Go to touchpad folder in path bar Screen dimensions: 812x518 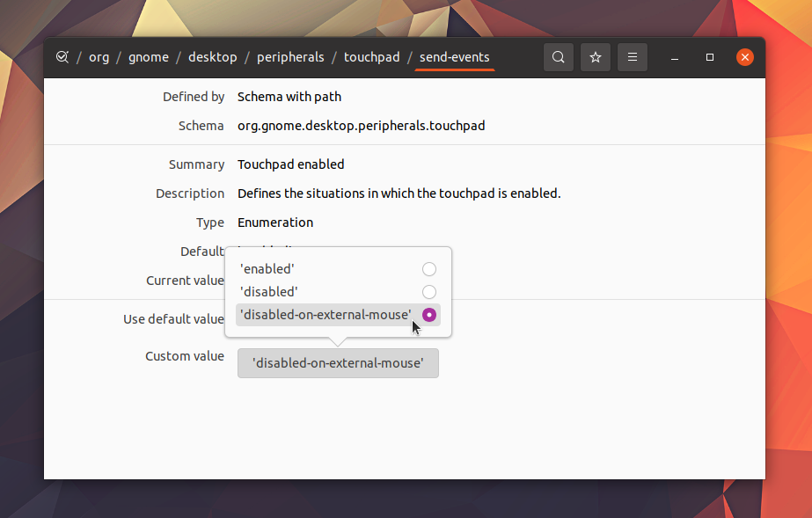(x=372, y=57)
